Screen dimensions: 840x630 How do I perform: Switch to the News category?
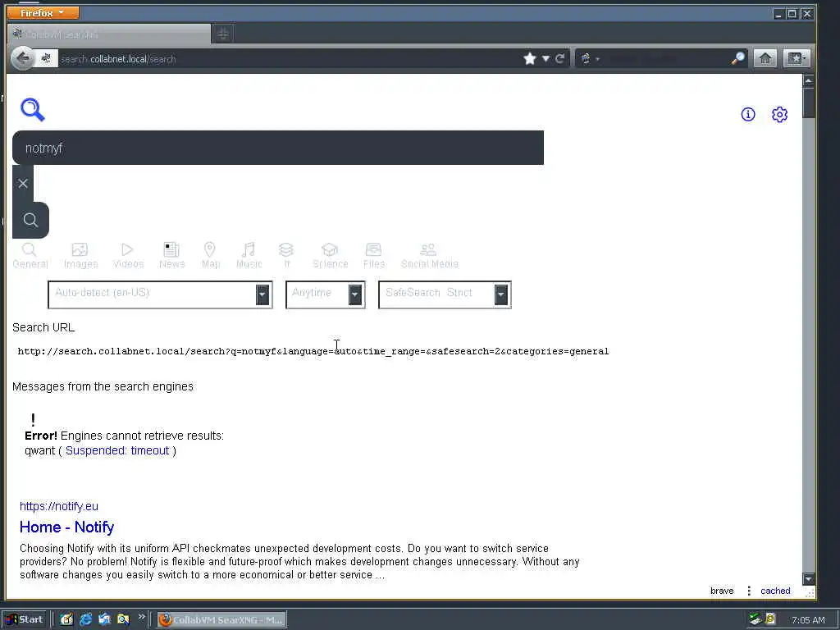171,256
